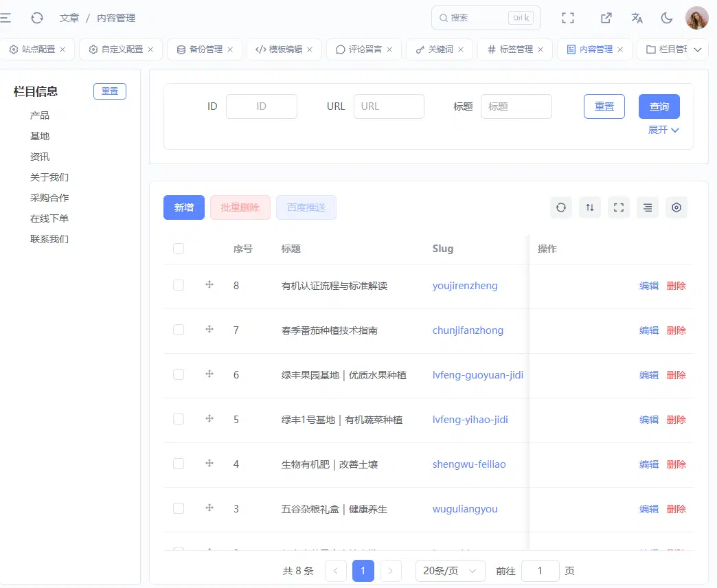The height and width of the screenshot is (588, 717).
Task: Expand more filters with 展开
Action: (663, 130)
